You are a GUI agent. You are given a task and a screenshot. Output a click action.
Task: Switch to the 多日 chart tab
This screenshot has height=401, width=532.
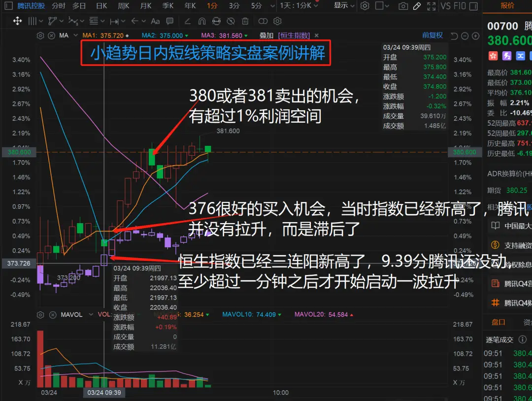click(79, 6)
